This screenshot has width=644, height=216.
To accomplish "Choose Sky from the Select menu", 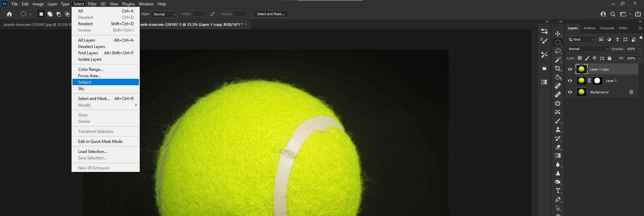I will pos(106,89).
